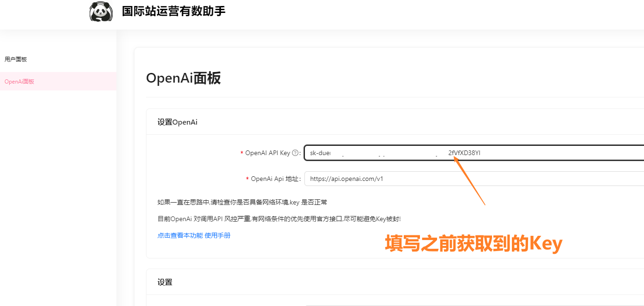Screen dimensions: 644x306
Task: Click the 国际站运营有数助手 title text
Action: point(172,12)
